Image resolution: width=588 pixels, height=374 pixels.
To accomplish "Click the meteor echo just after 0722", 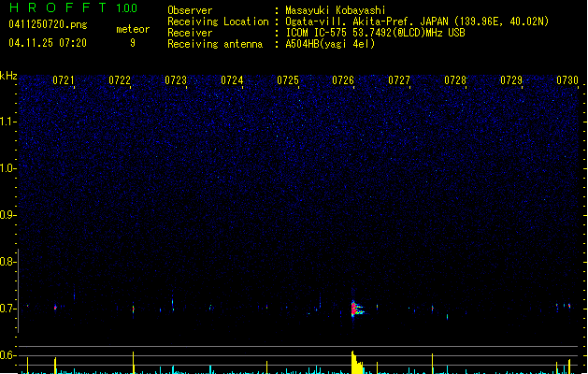I will (x=133, y=309).
